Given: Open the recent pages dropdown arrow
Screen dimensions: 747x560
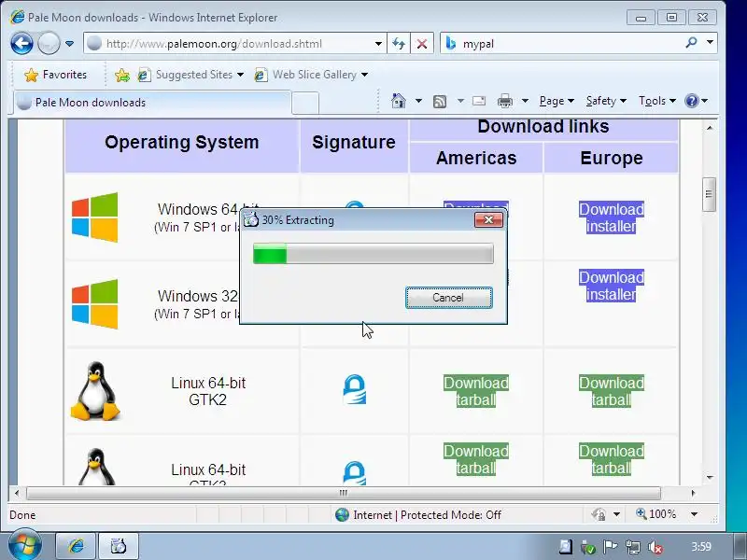Looking at the screenshot, I should pos(69,44).
